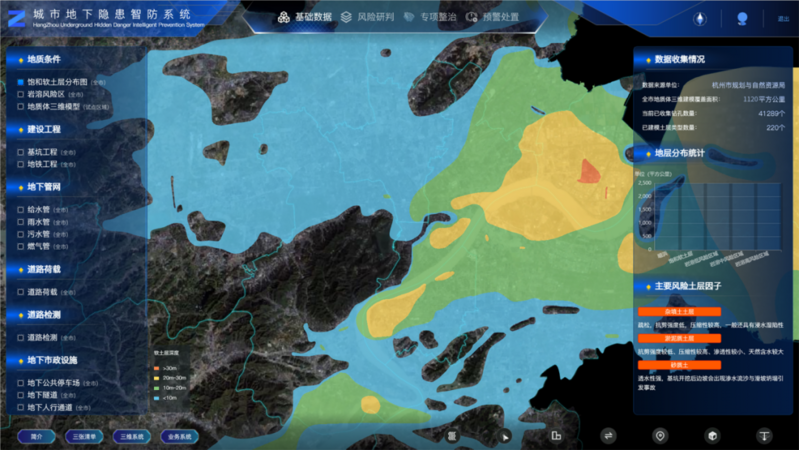Open the user profile avatar icon
This screenshot has height=450, width=799.
pos(742,18)
